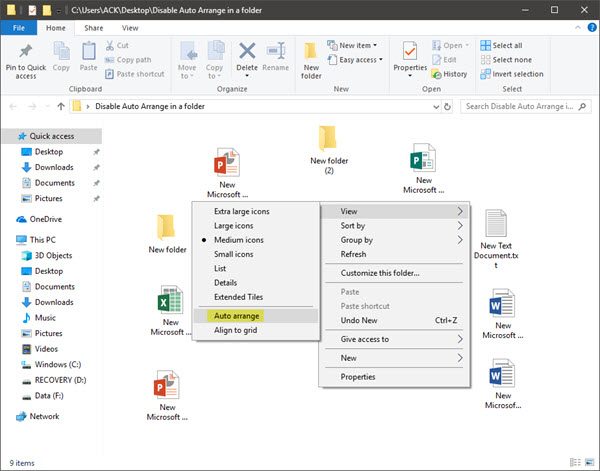Viewport: 600px width, 471px height.
Task: Click the search magnifier icon
Action: point(582,106)
